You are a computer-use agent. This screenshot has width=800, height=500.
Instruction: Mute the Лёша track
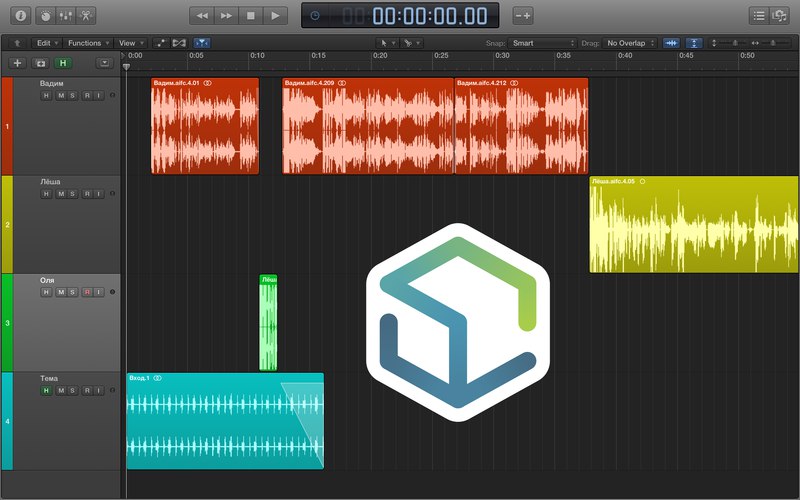pyautogui.click(x=61, y=194)
